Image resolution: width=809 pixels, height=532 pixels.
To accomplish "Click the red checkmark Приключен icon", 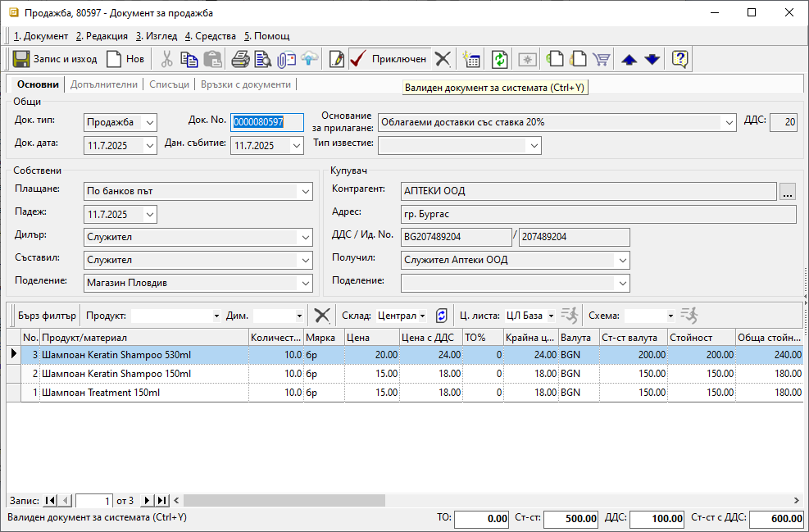I will [358, 59].
